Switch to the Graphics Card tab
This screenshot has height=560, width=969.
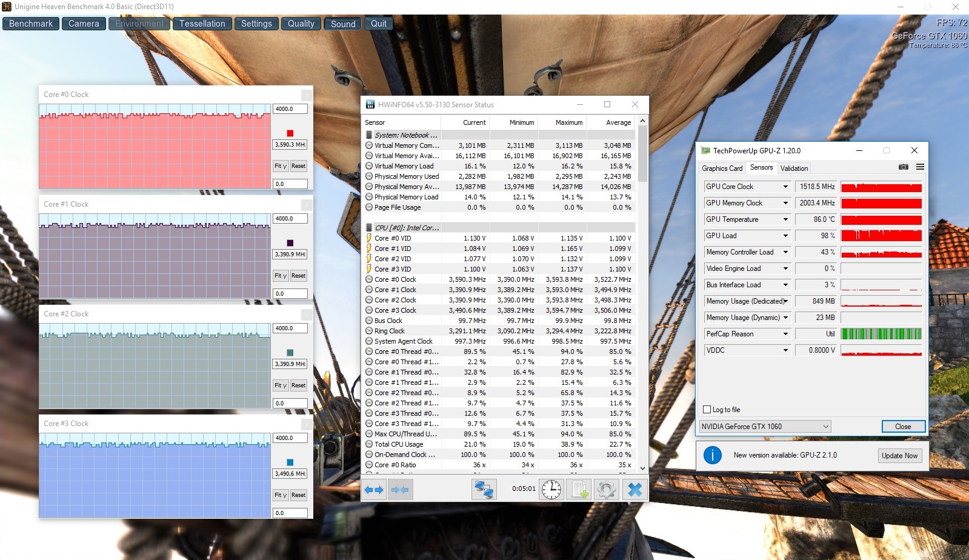coord(722,168)
